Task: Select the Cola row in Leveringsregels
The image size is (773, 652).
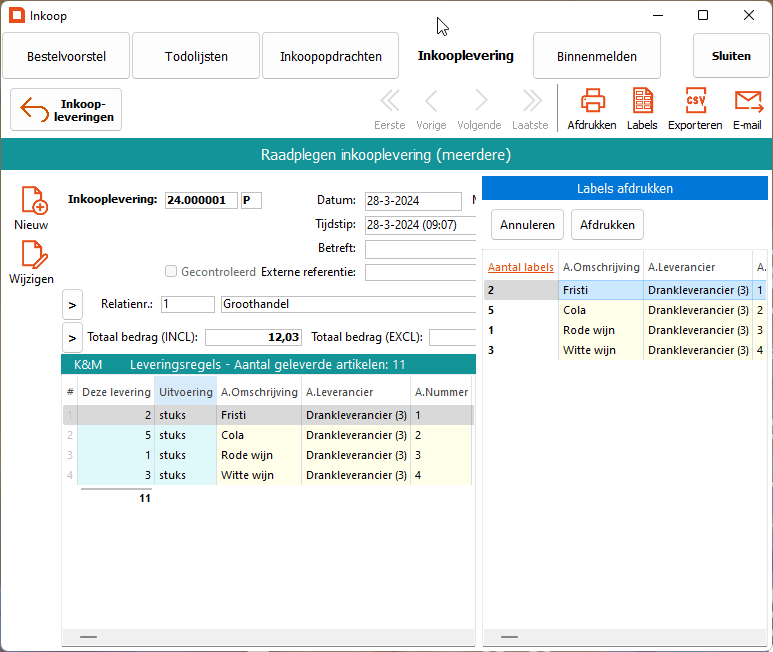Action: [268, 435]
